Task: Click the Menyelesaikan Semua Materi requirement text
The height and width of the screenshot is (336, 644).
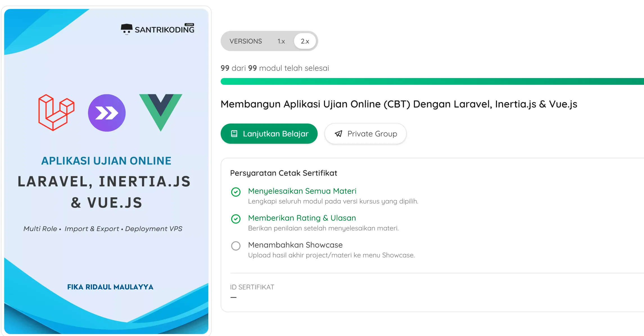Action: 302,191
